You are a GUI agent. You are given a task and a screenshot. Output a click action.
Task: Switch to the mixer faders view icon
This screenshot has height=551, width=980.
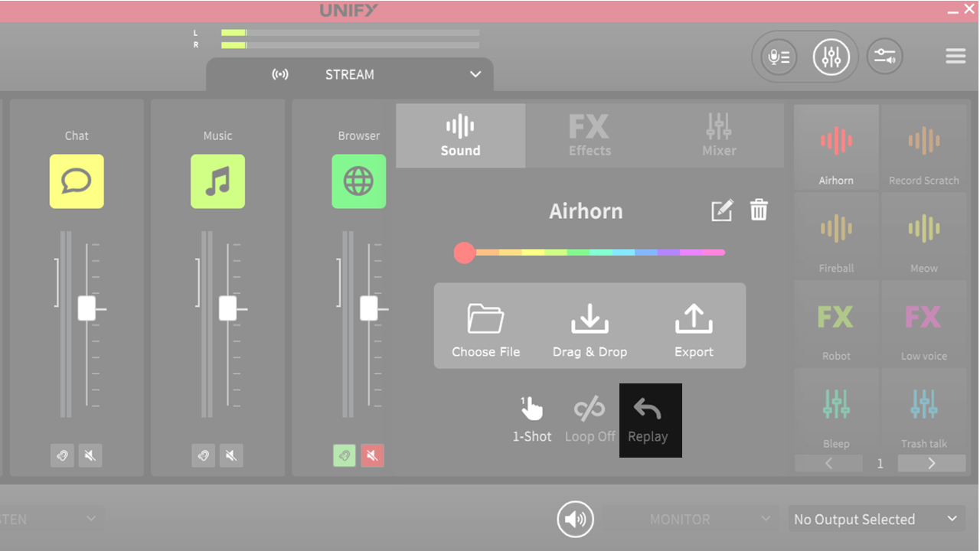(x=831, y=57)
